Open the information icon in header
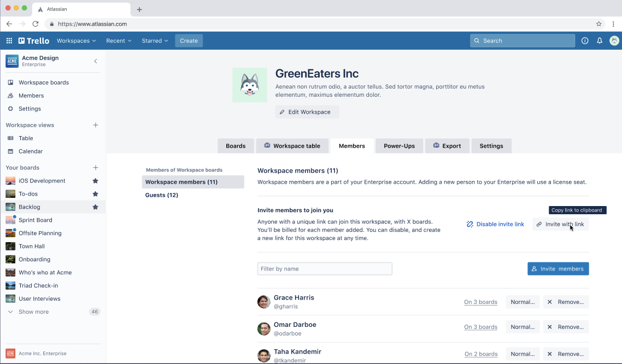The height and width of the screenshot is (364, 622). click(x=585, y=40)
